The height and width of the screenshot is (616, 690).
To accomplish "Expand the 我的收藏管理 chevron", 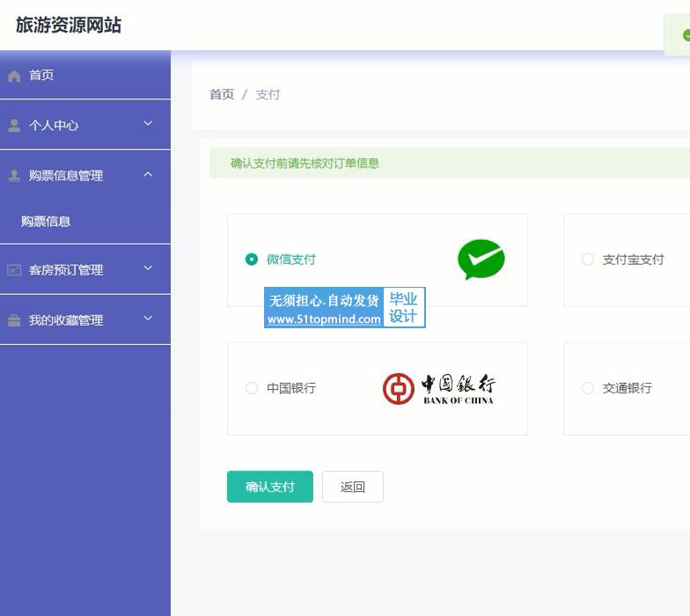I will [148, 319].
